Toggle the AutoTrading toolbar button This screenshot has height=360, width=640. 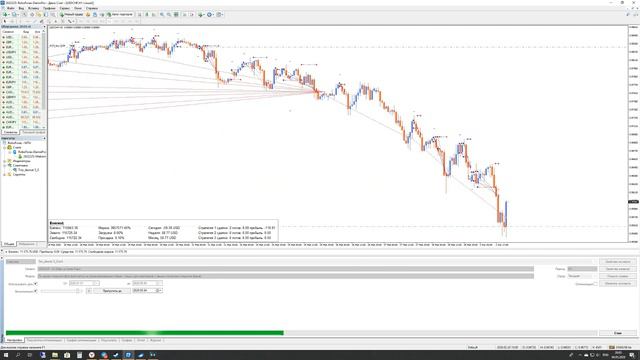coord(120,14)
